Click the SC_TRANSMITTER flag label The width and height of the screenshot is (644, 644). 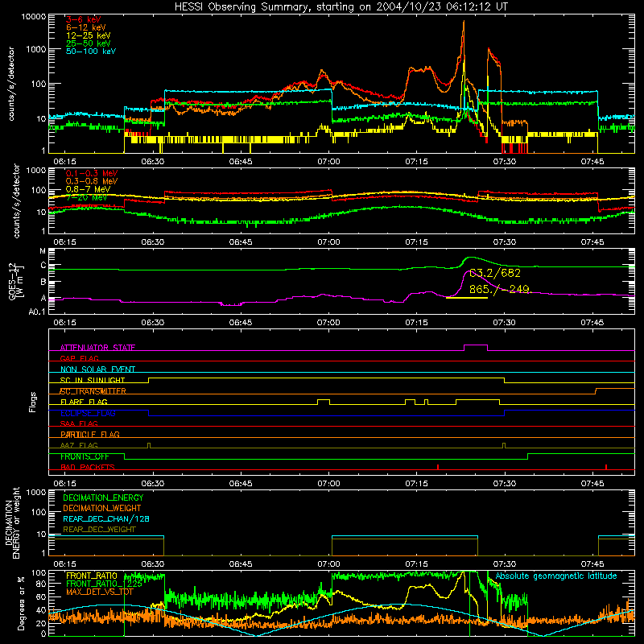[93, 391]
